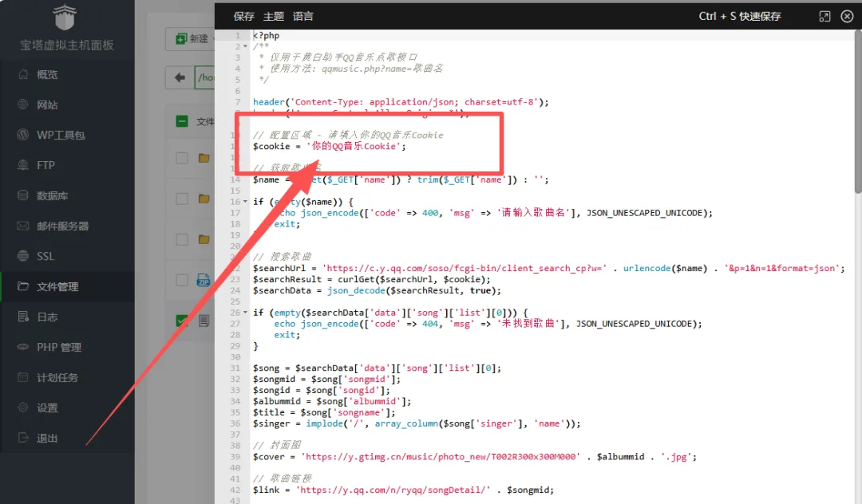Click the 新建 button in file manager
This screenshot has height=504, width=862.
tap(190, 39)
